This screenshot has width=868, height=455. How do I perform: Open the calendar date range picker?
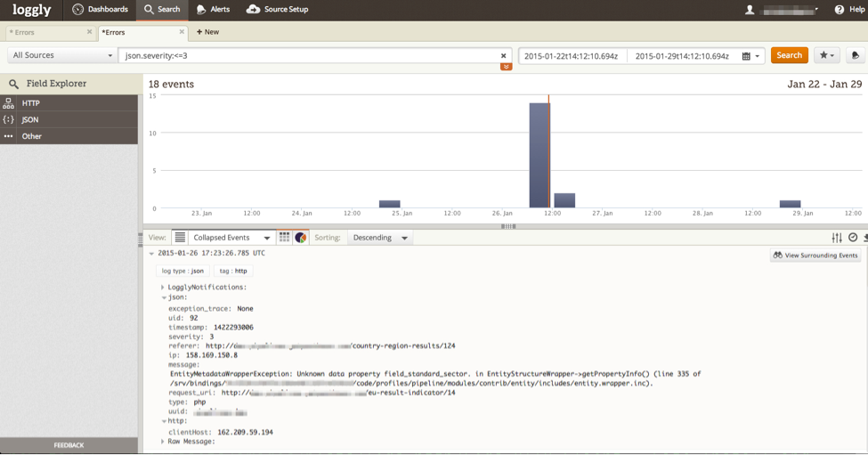[x=750, y=56]
